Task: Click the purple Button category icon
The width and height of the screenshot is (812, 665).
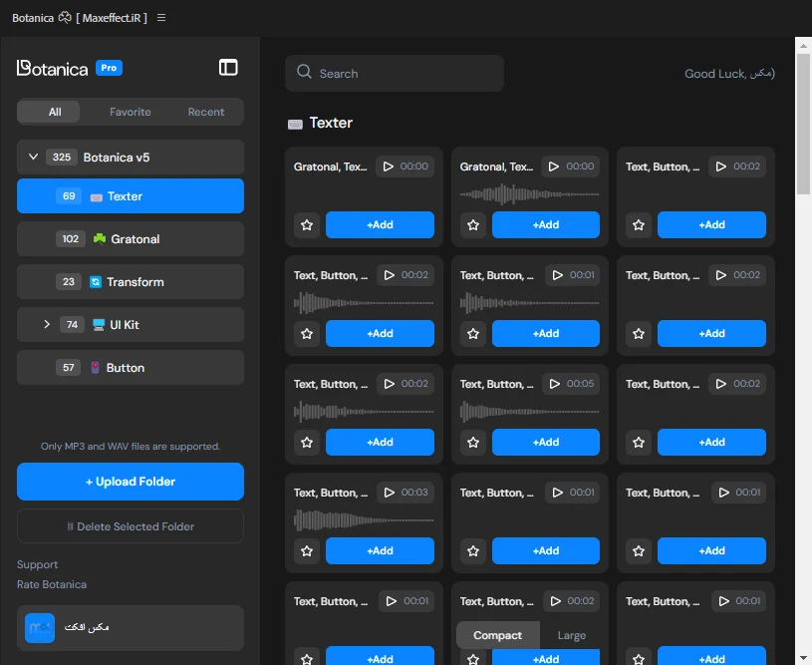Action: click(96, 368)
